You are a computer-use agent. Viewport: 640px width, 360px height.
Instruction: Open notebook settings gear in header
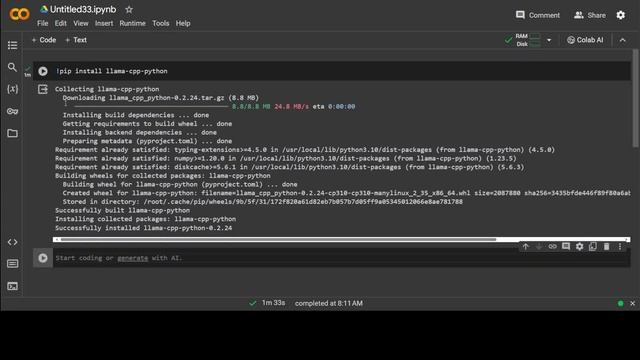tap(620, 15)
